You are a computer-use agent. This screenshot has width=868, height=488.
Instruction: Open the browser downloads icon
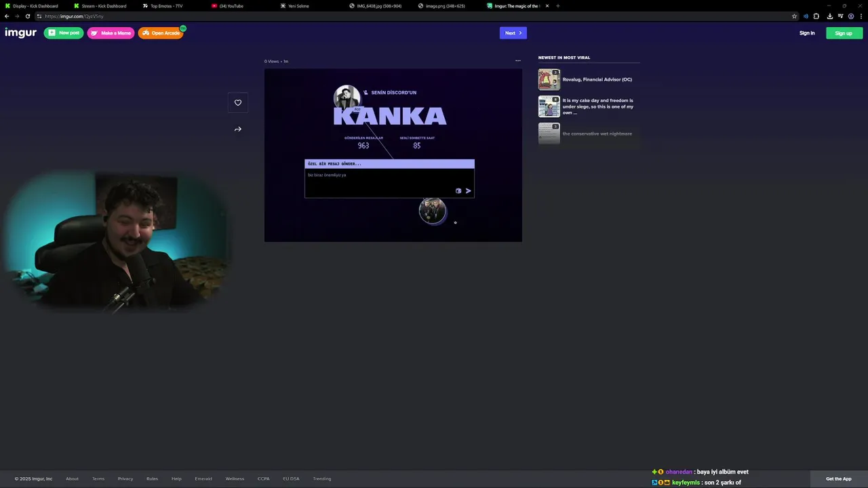pos(830,16)
